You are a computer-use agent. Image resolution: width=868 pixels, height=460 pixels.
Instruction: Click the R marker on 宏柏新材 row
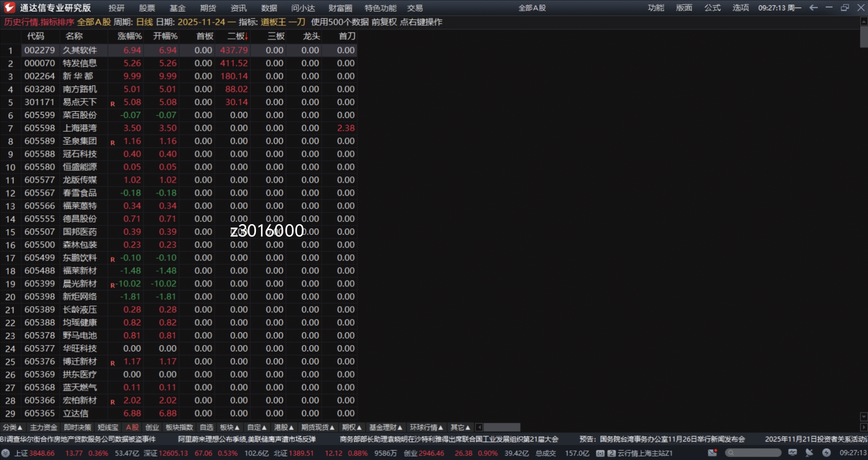(x=113, y=402)
